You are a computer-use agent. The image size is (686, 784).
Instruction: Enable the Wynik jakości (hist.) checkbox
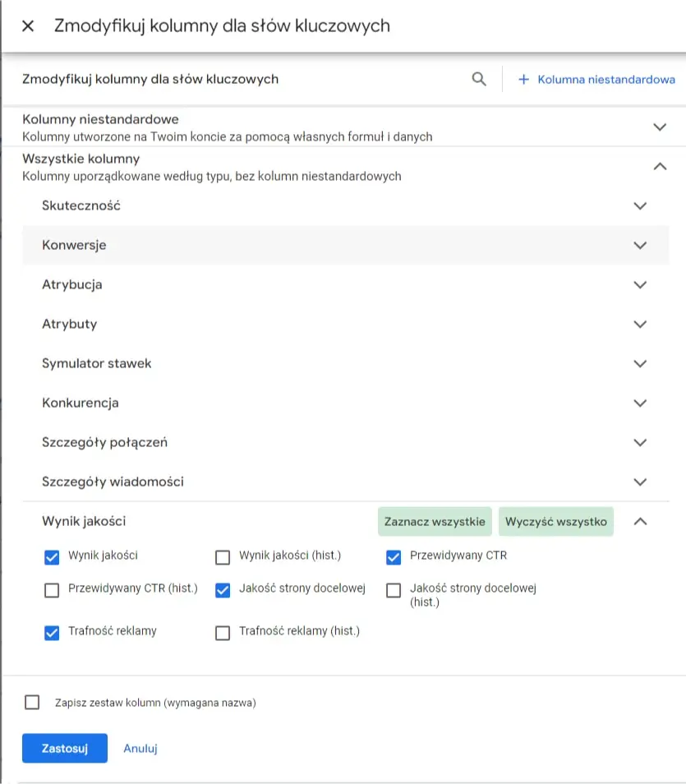click(223, 558)
